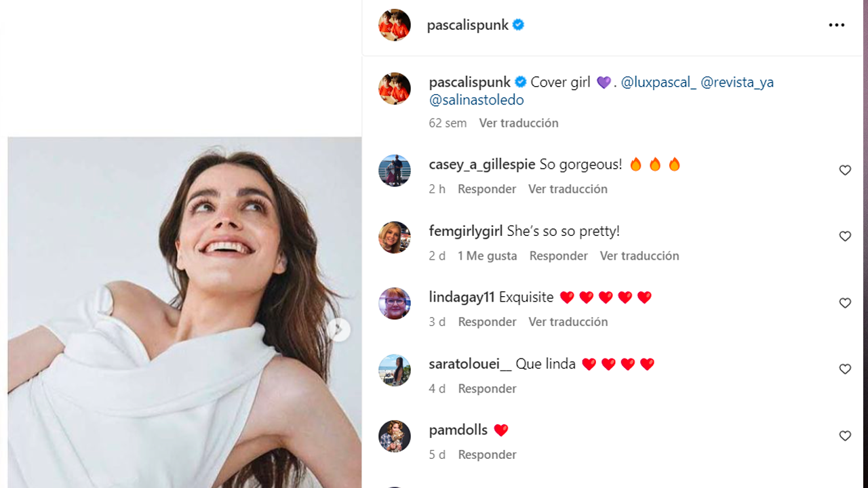This screenshot has width=868, height=488.
Task: Open the three-dots more options menu
Action: (x=836, y=25)
